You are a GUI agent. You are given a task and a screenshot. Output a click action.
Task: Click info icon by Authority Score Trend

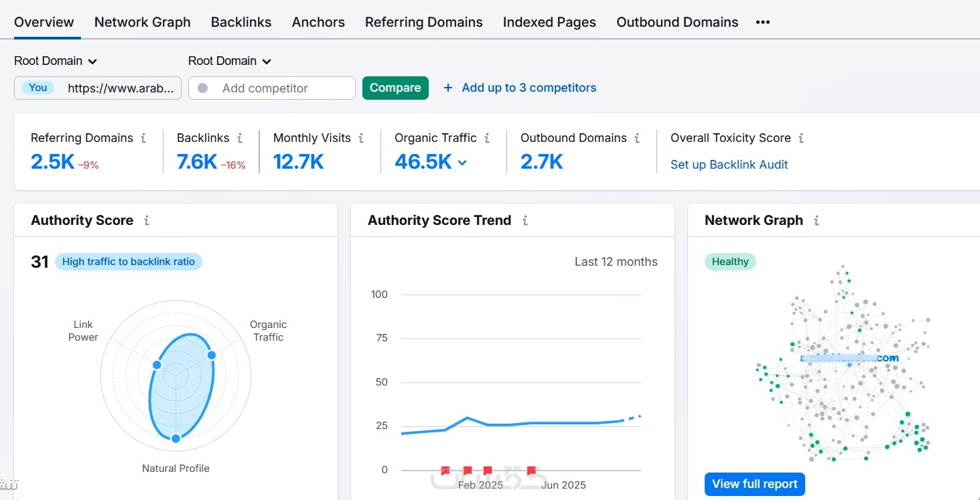pyautogui.click(x=525, y=220)
